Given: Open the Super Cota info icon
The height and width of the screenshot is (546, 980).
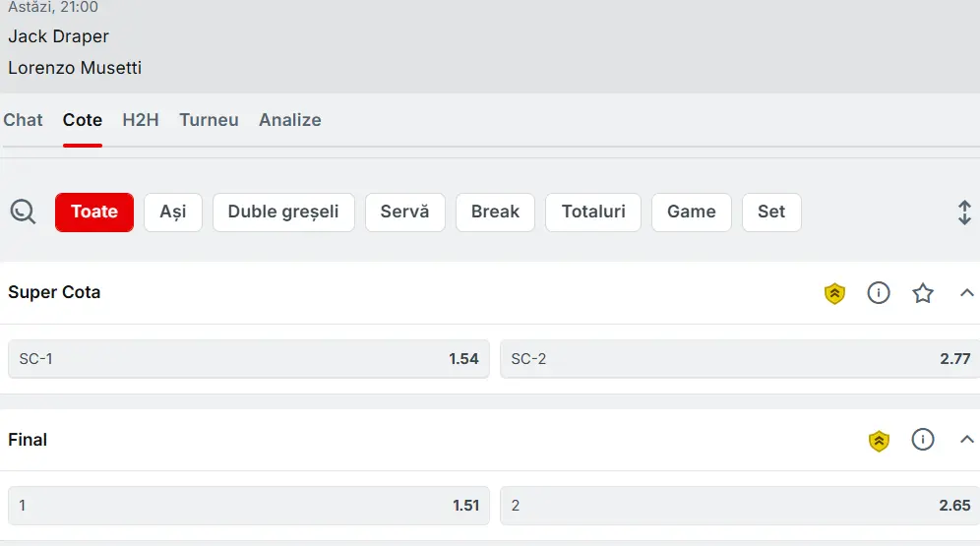Looking at the screenshot, I should click(x=878, y=292).
